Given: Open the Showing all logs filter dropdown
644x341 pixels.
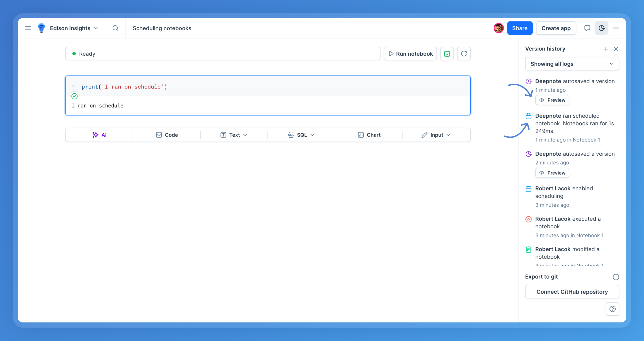Looking at the screenshot, I should (572, 64).
